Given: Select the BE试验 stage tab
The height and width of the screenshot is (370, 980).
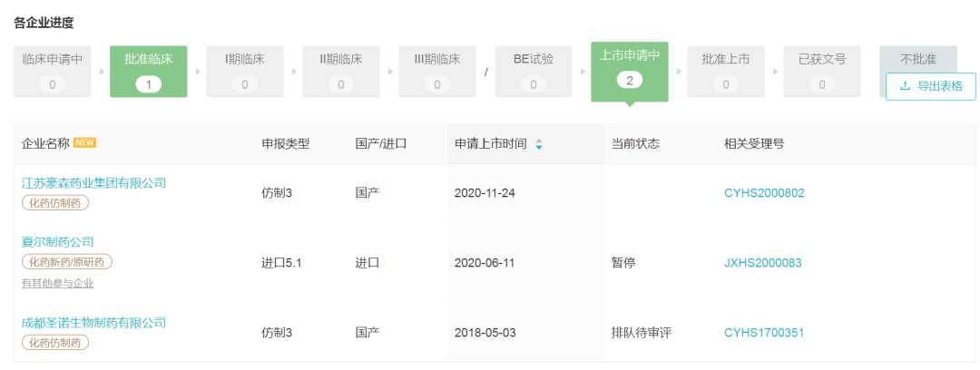Looking at the screenshot, I should pyautogui.click(x=534, y=72).
